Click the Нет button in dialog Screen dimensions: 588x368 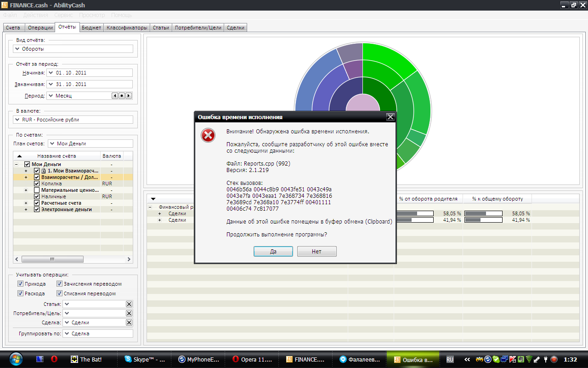pyautogui.click(x=317, y=252)
